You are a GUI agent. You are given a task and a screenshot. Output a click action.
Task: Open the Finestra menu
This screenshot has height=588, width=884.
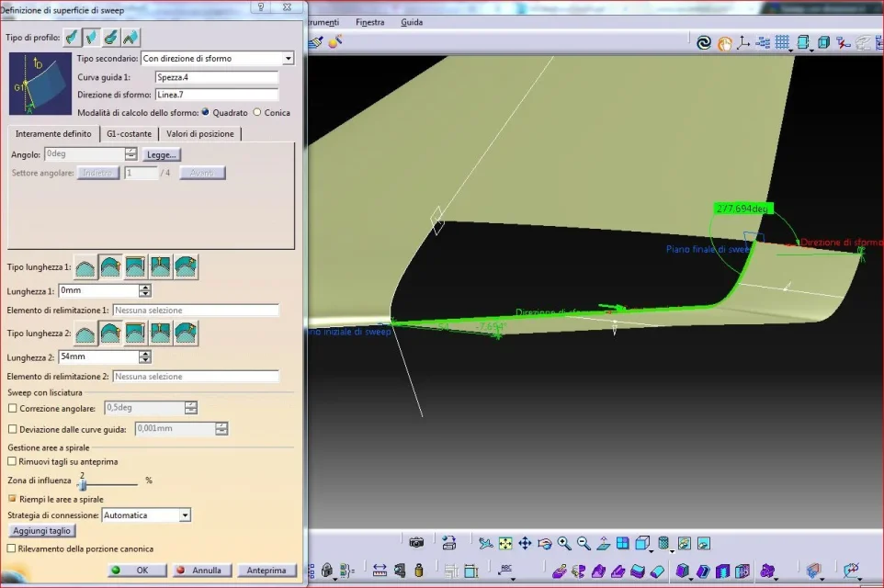point(369,22)
